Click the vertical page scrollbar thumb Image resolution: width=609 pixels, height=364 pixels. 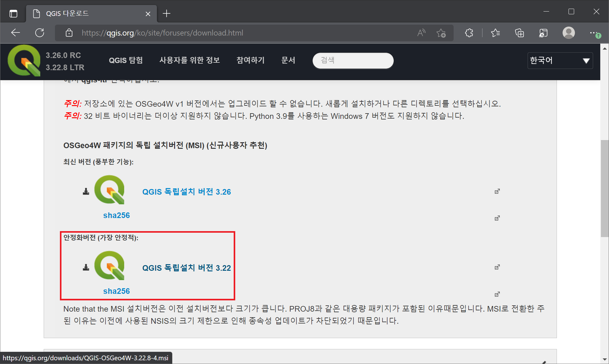[605, 188]
